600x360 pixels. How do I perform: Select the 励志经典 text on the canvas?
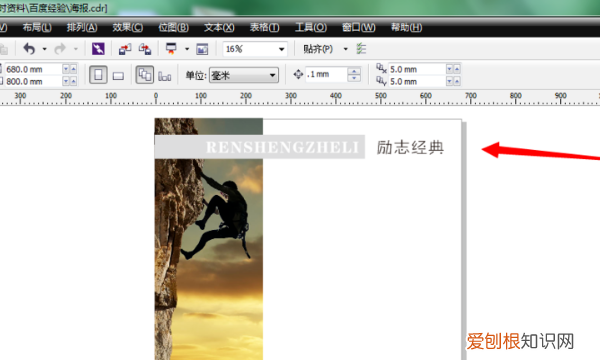tap(410, 148)
